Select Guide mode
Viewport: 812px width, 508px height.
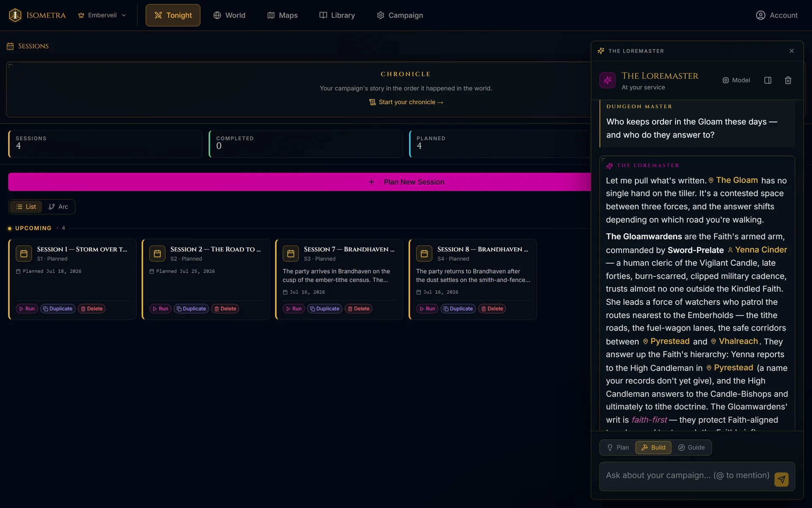click(691, 447)
